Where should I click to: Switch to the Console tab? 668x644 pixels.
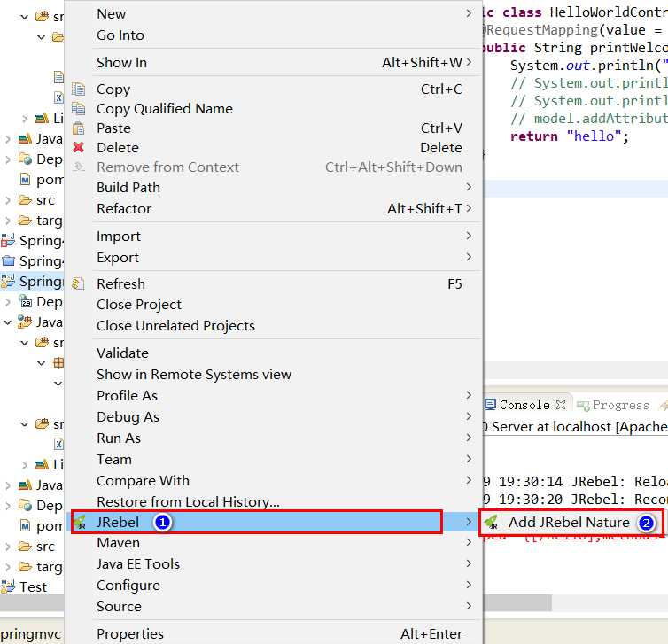[524, 405]
